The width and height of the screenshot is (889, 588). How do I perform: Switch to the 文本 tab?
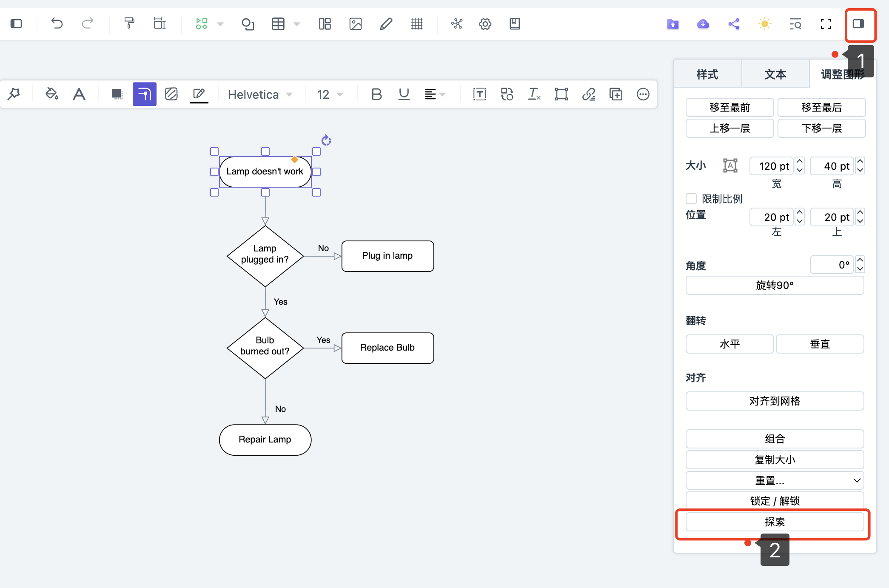tap(775, 74)
